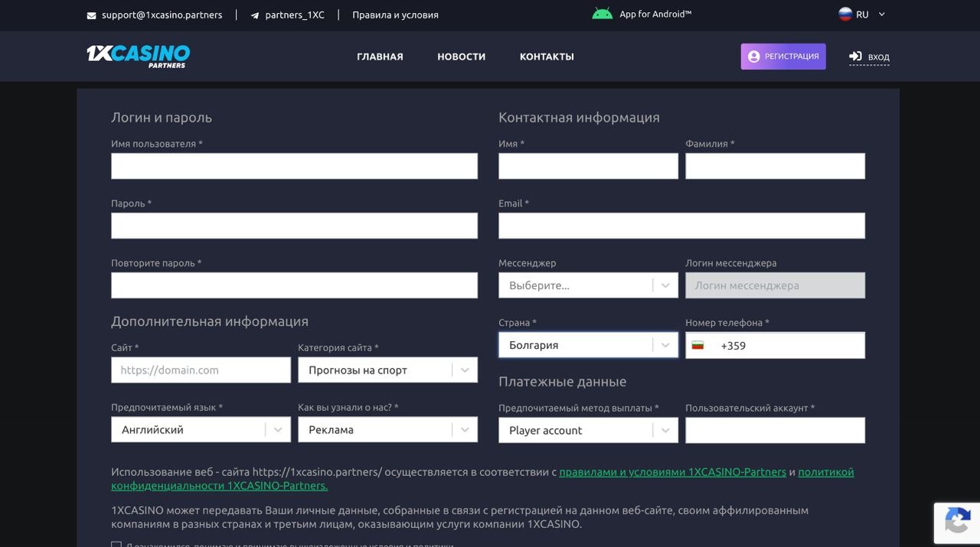Click the Сайт field with https://domain.com placeholder
Screen dimensions: 980x547
201,370
